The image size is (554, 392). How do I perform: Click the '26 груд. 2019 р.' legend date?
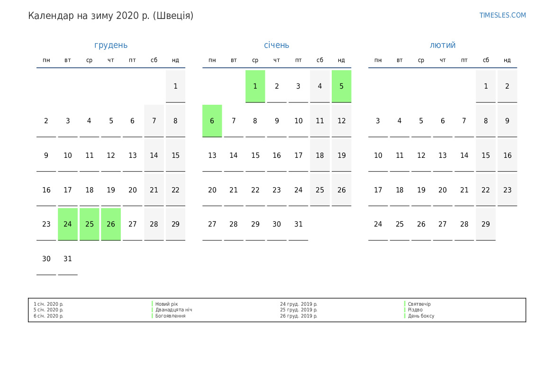pyautogui.click(x=299, y=316)
